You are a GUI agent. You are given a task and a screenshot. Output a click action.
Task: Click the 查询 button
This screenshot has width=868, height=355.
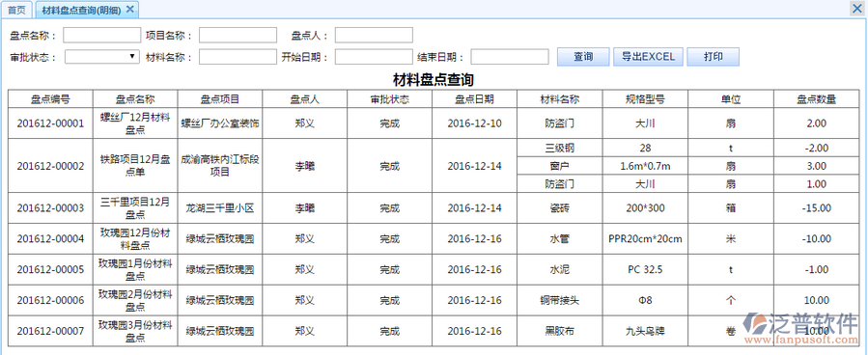tap(583, 56)
